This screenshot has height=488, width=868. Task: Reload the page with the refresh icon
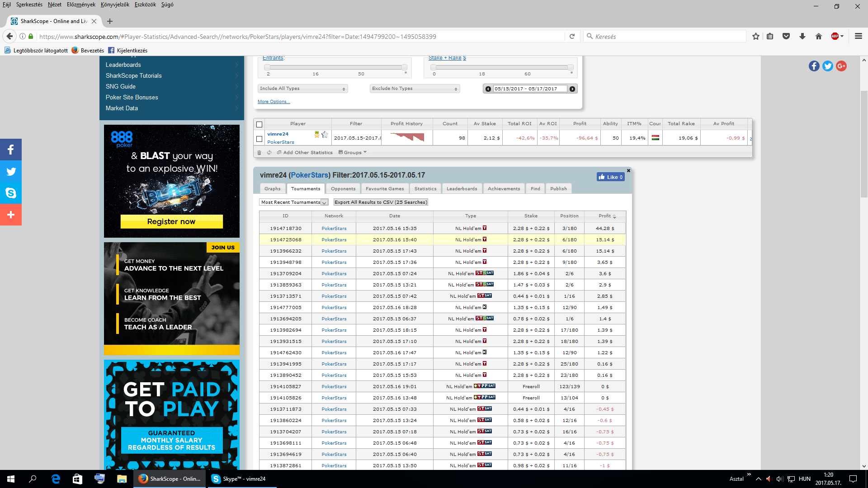coord(572,37)
